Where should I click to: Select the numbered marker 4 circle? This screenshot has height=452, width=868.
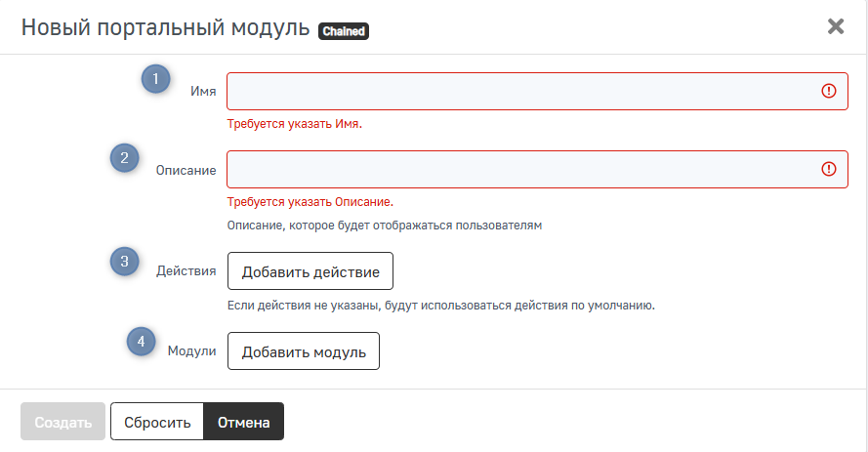142,341
